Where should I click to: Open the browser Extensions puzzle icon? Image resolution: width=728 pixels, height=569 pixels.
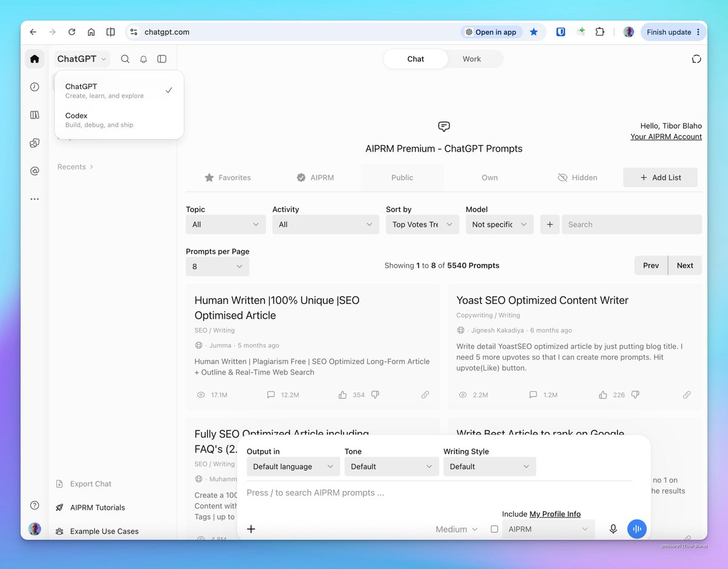pyautogui.click(x=600, y=32)
